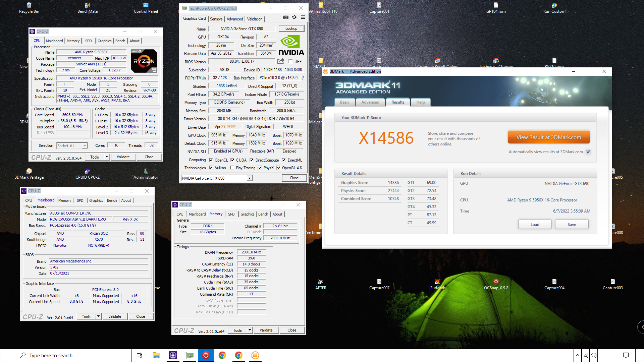Switch to Advanced tab in 3DMark 11
Viewport: 644px width, 362px height.
click(x=370, y=102)
